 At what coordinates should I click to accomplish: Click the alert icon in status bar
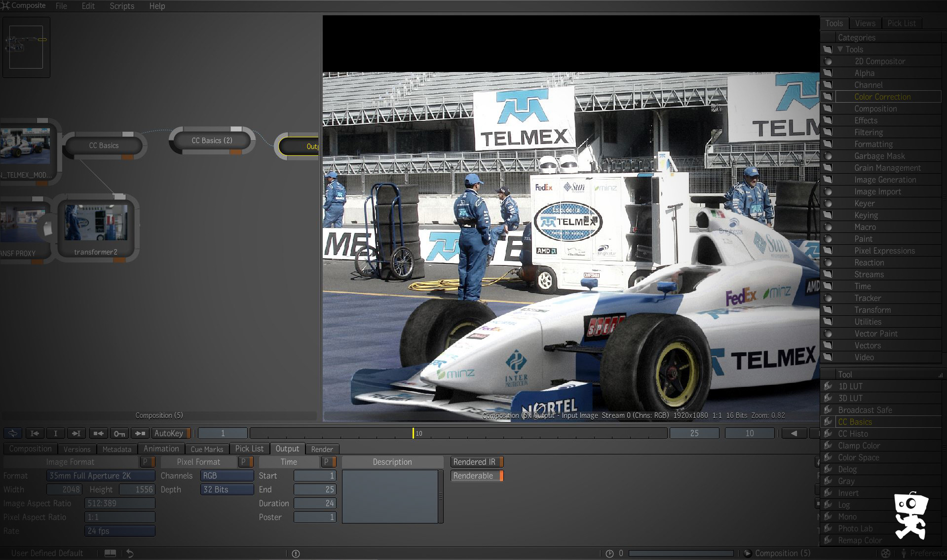point(296,554)
